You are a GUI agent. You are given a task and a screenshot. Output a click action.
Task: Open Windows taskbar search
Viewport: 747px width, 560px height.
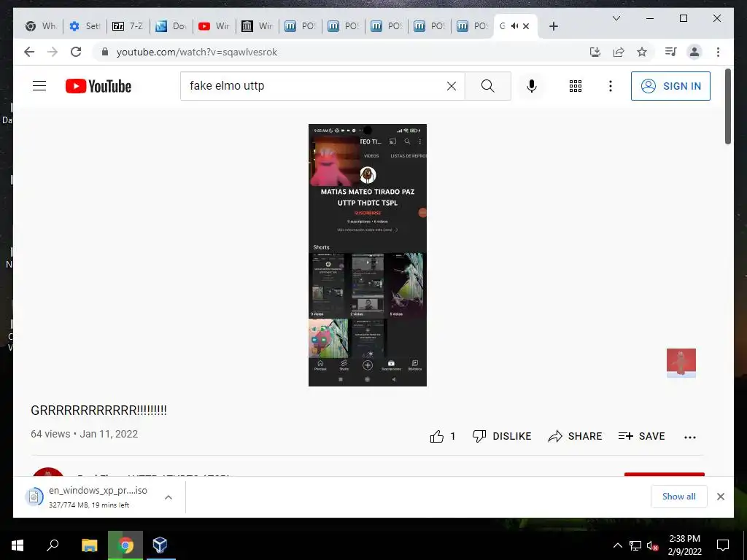click(x=53, y=545)
